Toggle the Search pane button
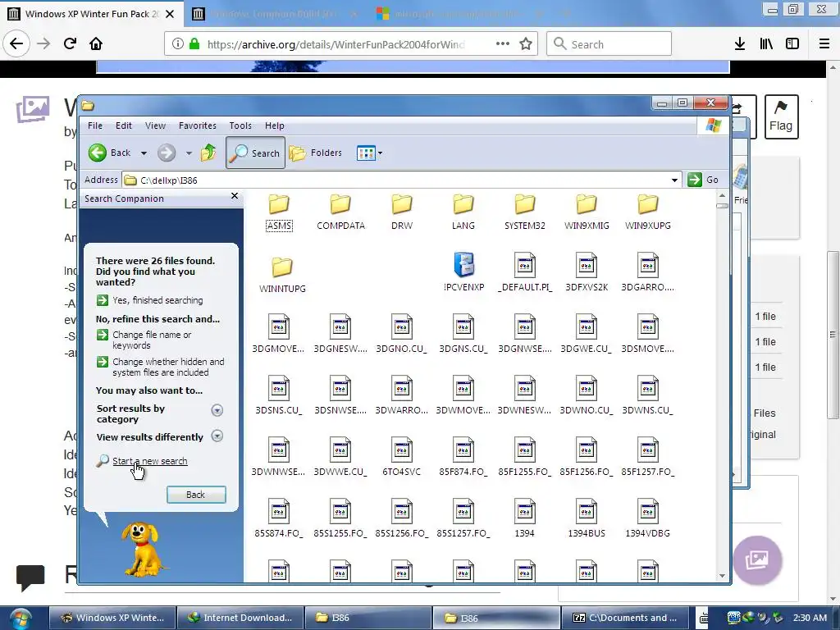Image resolution: width=840 pixels, height=630 pixels. point(255,153)
